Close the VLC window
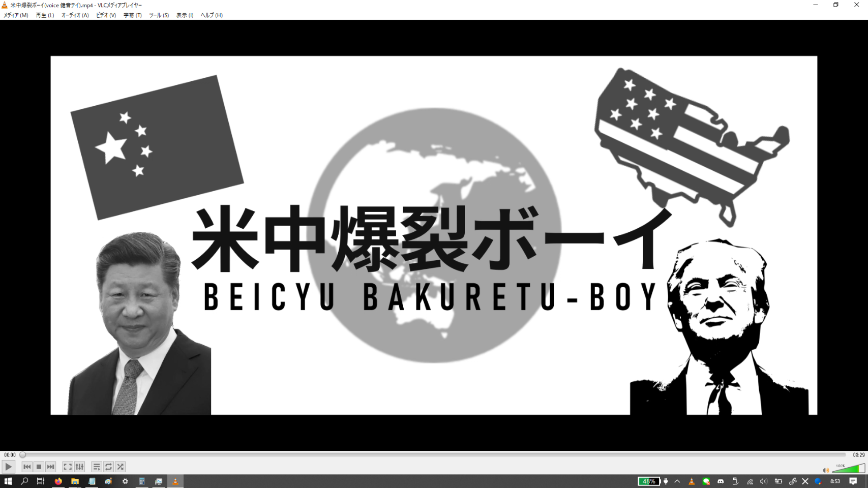 (857, 5)
